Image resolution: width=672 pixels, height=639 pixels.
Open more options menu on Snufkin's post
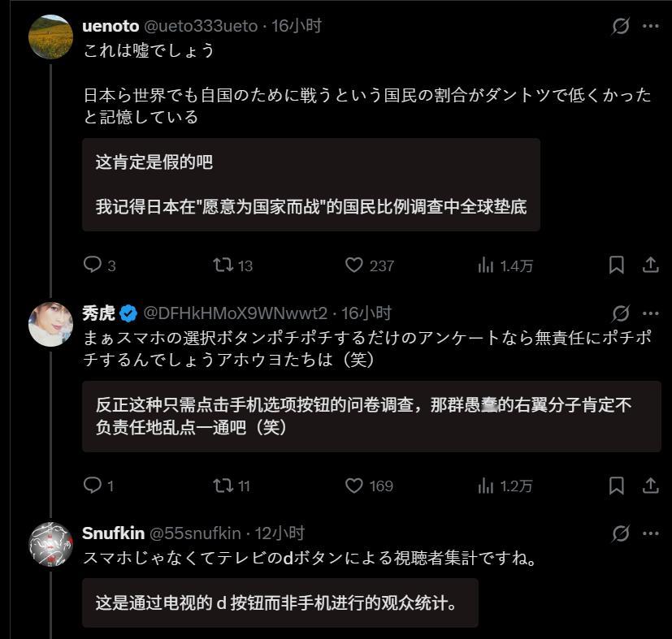coord(651,533)
